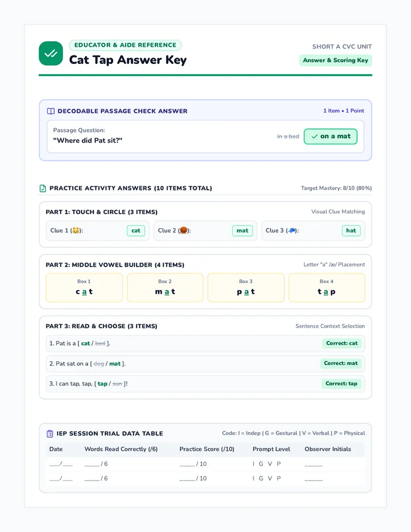The height and width of the screenshot is (532, 411).
Task: Click the brown mat emoji in Clue 2
Action: [183, 231]
